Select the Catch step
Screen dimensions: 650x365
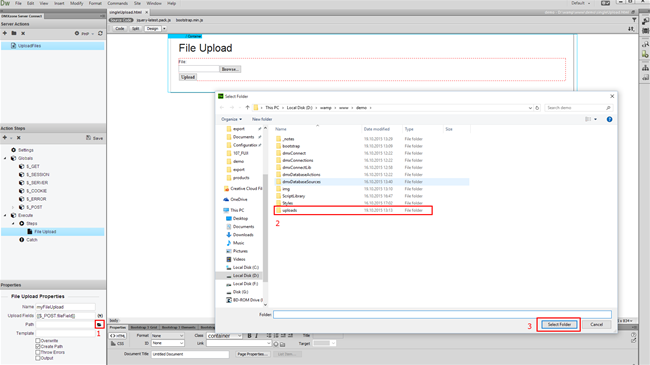tap(32, 240)
